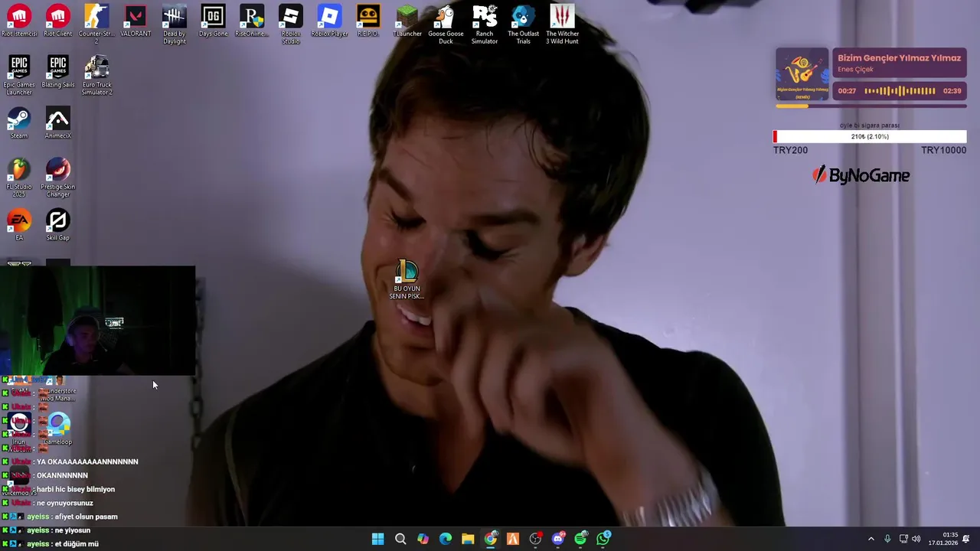Viewport: 980px width, 551px height.
Task: Open The Witcher 3 Wild Hunt icon
Action: (x=562, y=24)
